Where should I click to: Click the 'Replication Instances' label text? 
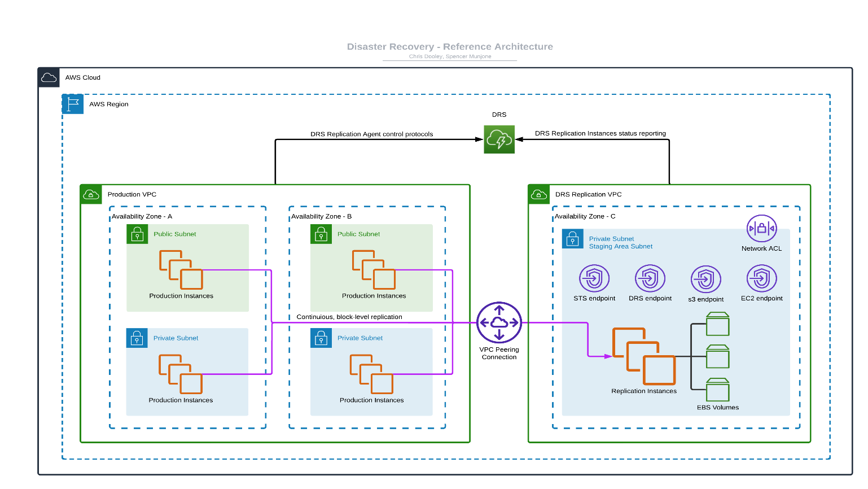tap(644, 391)
